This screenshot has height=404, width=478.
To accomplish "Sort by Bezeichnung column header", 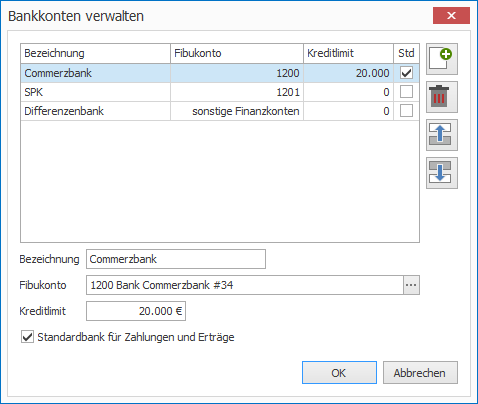I will click(x=95, y=53).
